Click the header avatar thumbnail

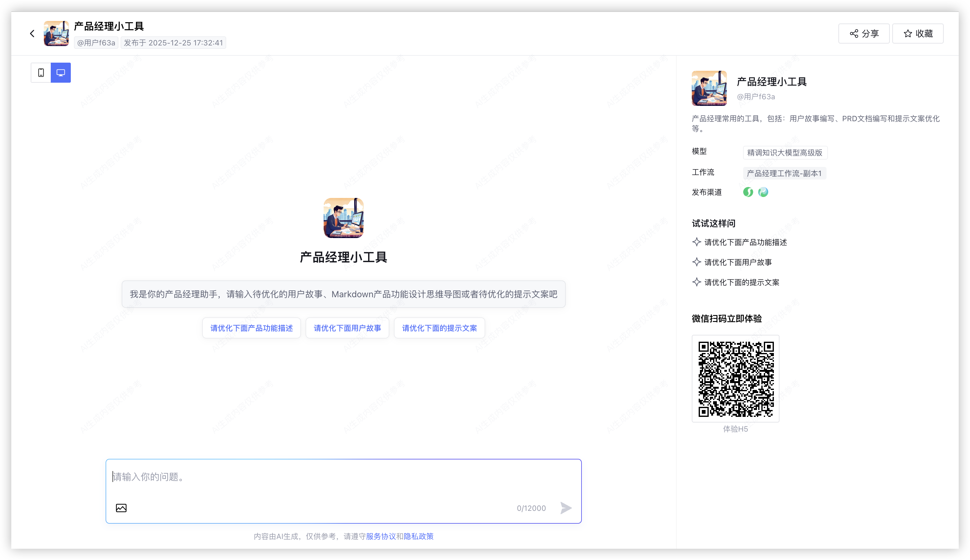click(x=56, y=34)
